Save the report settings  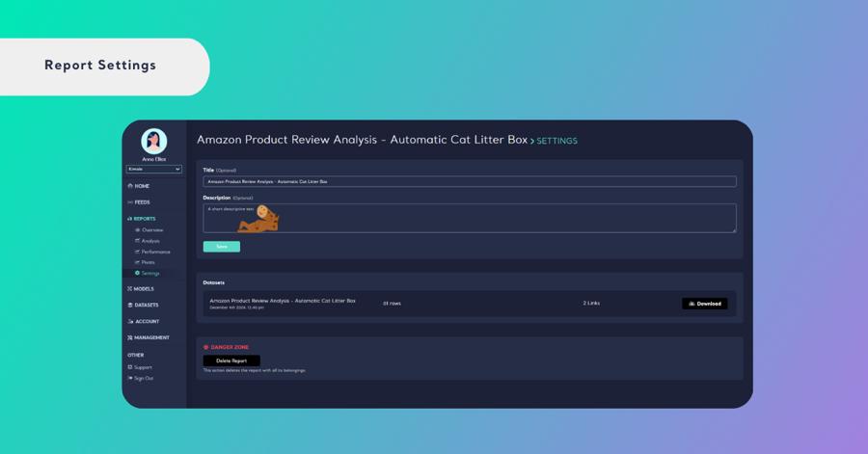pos(222,247)
